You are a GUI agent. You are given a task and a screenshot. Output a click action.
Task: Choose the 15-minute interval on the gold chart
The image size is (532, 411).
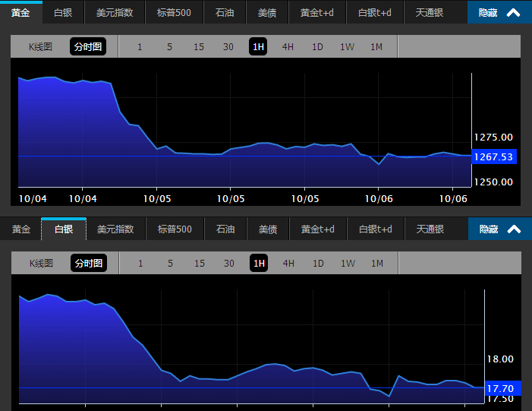coord(199,47)
